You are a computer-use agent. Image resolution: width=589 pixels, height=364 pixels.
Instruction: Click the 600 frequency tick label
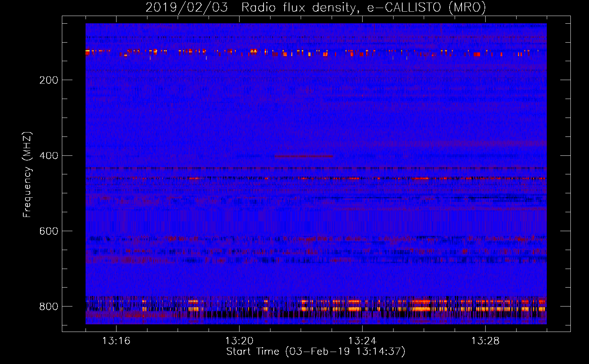pos(49,232)
